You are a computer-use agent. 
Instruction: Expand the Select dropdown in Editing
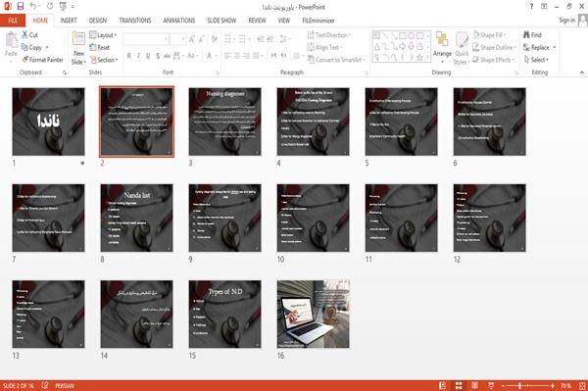pos(536,60)
